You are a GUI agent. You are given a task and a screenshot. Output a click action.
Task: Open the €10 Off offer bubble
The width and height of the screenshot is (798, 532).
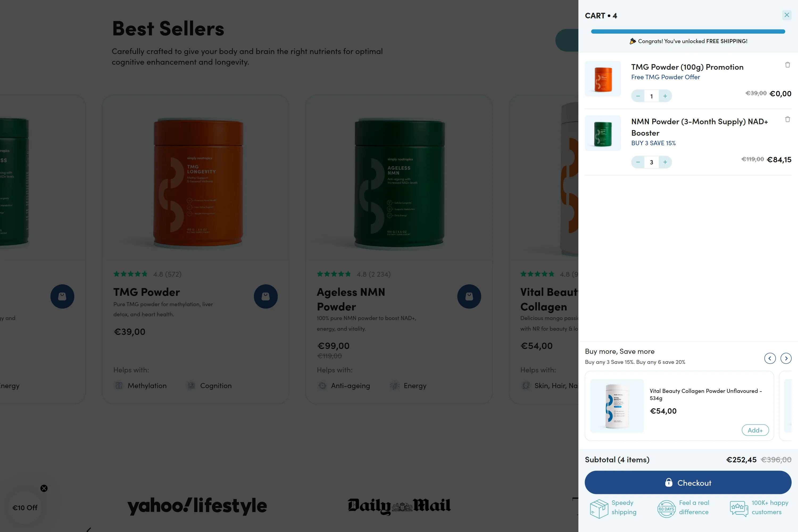(25, 508)
